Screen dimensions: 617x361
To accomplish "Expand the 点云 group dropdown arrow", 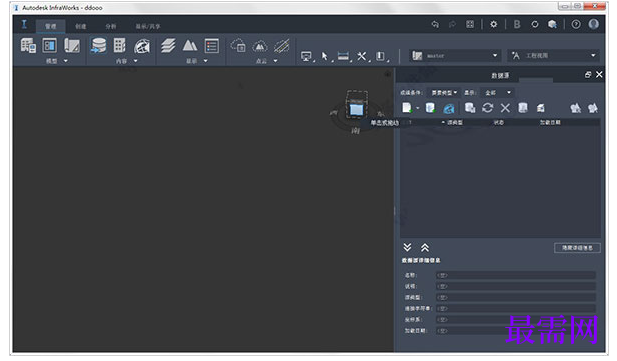I will click(275, 61).
